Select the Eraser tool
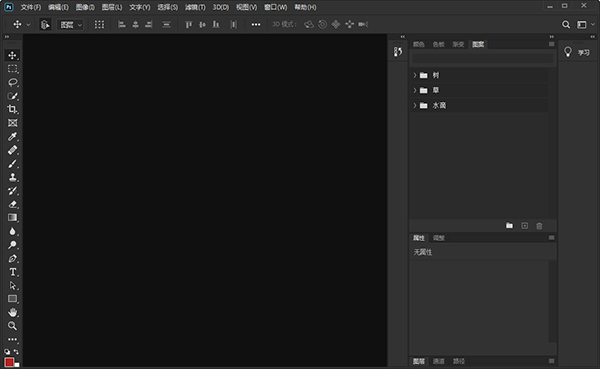The height and width of the screenshot is (369, 600). click(x=12, y=204)
